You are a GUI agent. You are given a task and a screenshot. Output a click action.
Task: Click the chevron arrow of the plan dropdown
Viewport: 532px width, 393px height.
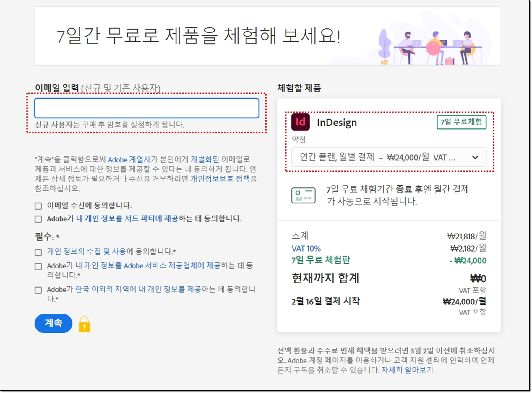pyautogui.click(x=475, y=157)
